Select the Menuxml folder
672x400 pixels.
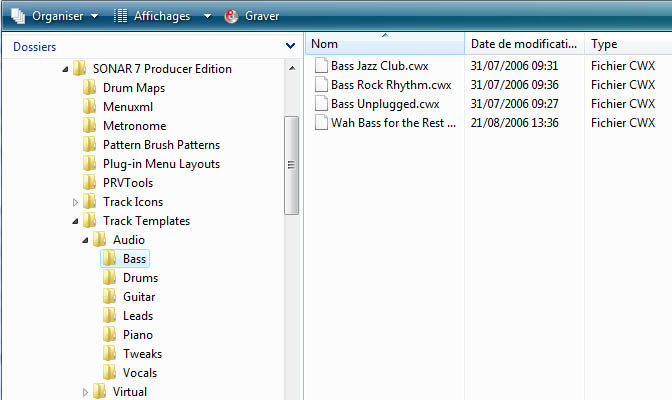128,107
